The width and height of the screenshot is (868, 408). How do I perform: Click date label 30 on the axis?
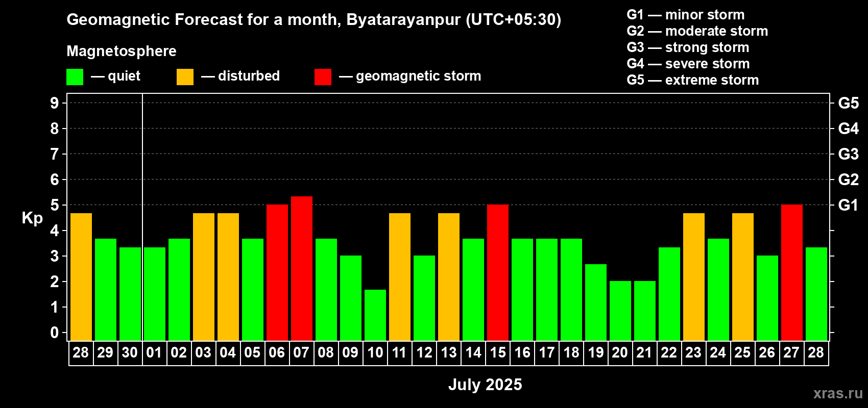click(130, 353)
